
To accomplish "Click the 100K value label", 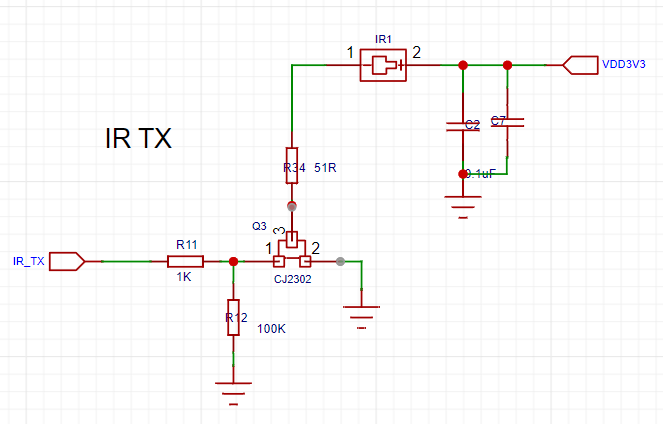I will [x=271, y=329].
